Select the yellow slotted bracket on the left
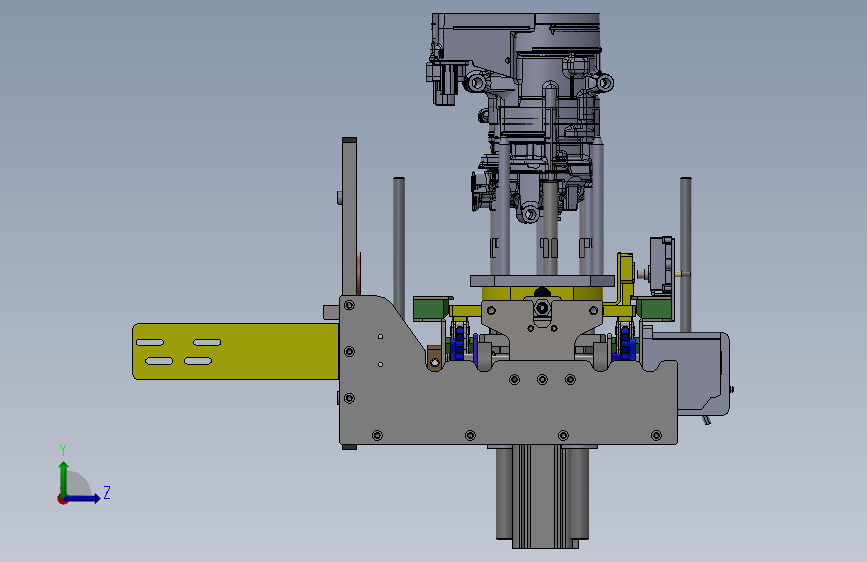The image size is (867, 562). 236,351
